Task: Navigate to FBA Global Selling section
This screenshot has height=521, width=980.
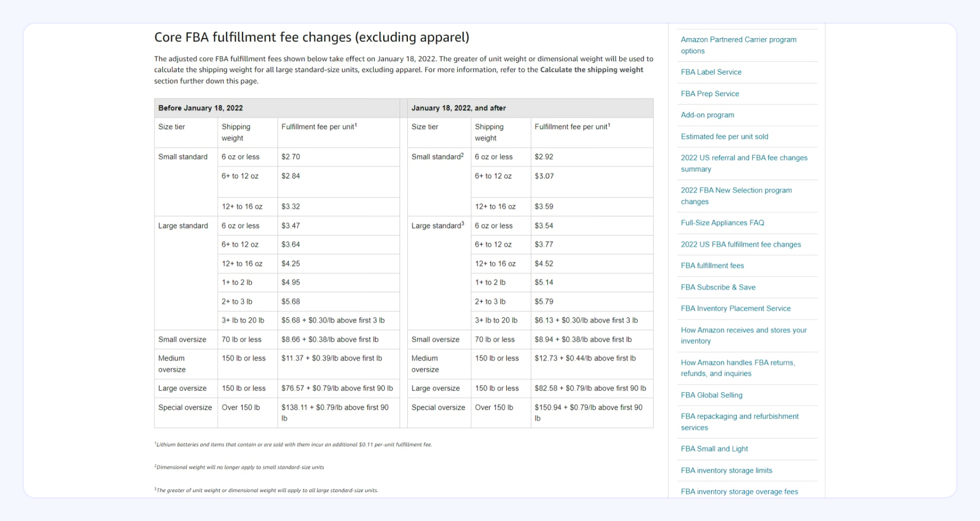Action: pyautogui.click(x=711, y=394)
